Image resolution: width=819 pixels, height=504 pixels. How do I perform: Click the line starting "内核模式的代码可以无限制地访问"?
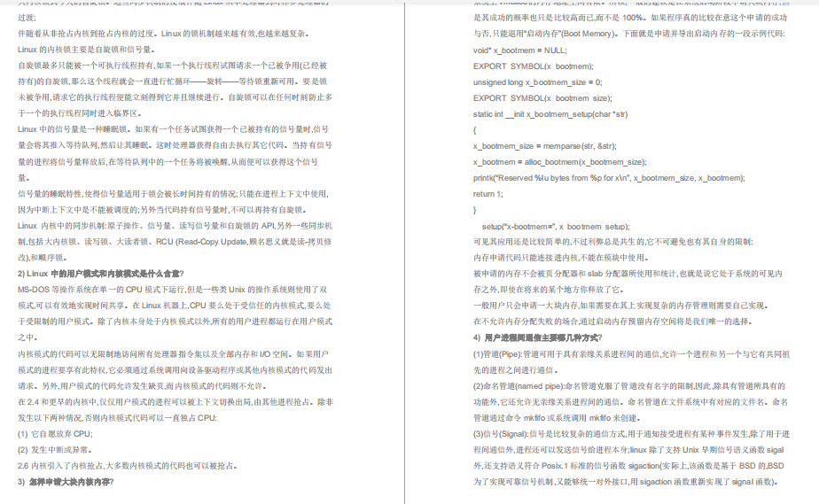pyautogui.click(x=173, y=353)
